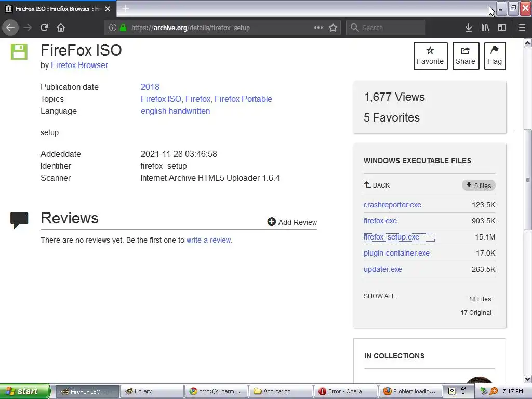Image resolution: width=532 pixels, height=399 pixels.
Task: Open the Share button
Action: tap(465, 56)
